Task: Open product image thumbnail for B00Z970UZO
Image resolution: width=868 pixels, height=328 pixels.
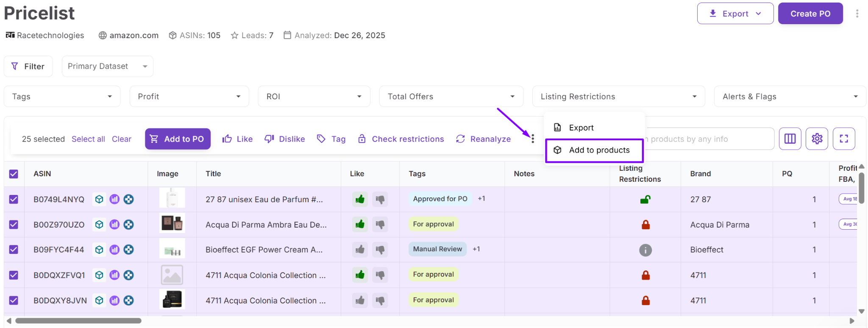Action: [172, 223]
